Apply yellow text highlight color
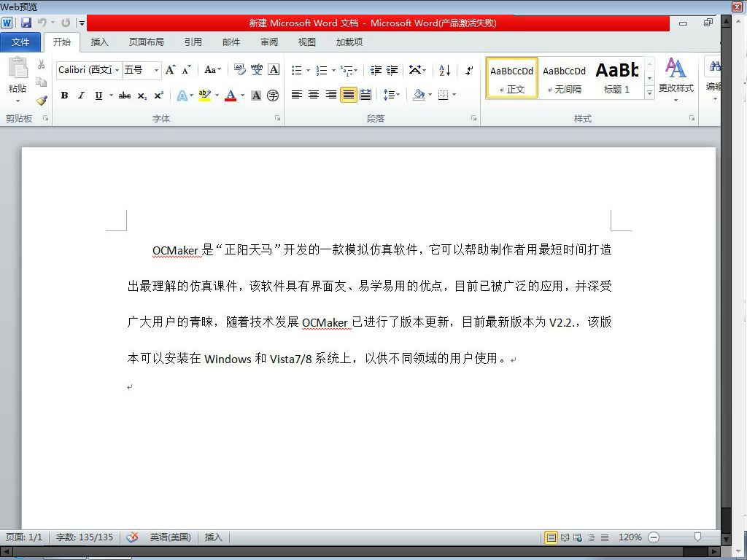Screen dimensions: 747x560 coord(204,96)
